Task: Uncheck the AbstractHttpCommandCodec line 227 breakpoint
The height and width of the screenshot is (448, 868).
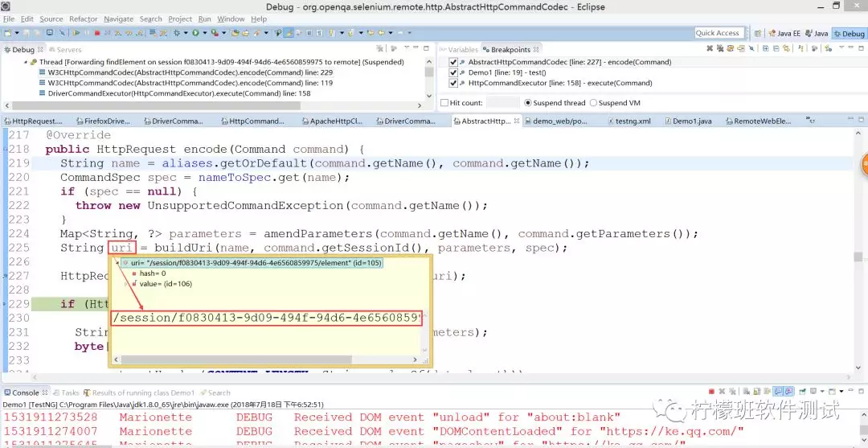Action: click(x=454, y=62)
